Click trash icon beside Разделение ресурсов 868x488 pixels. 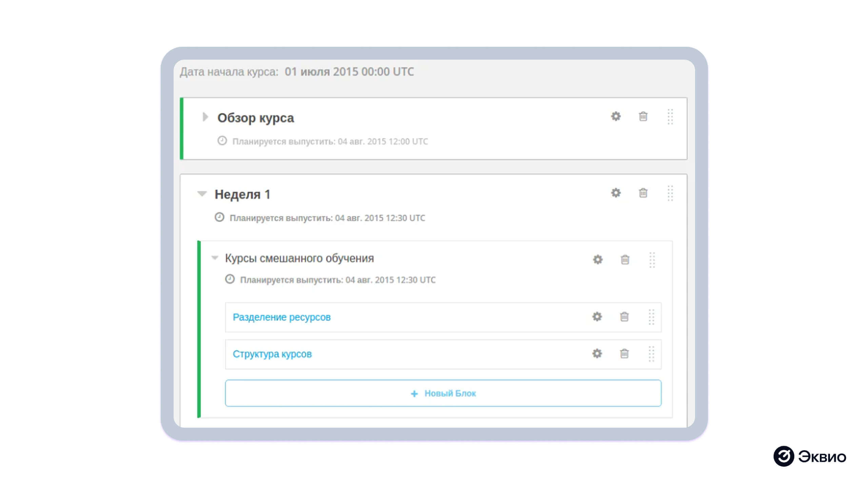(x=625, y=317)
